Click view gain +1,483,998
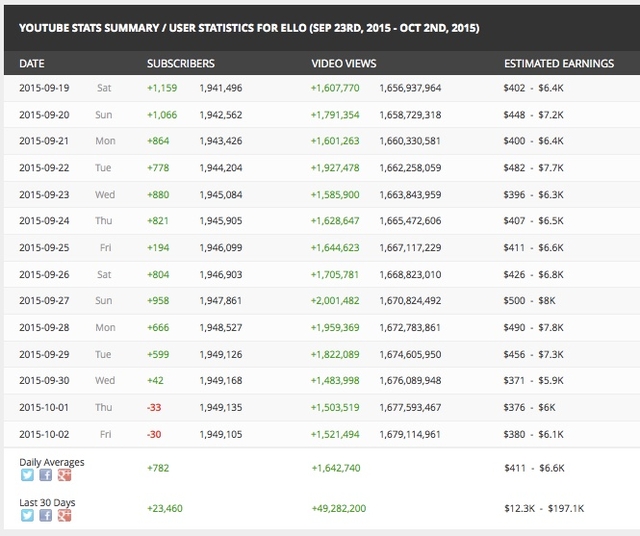Screen dimensions: 640x536 pos(335,380)
